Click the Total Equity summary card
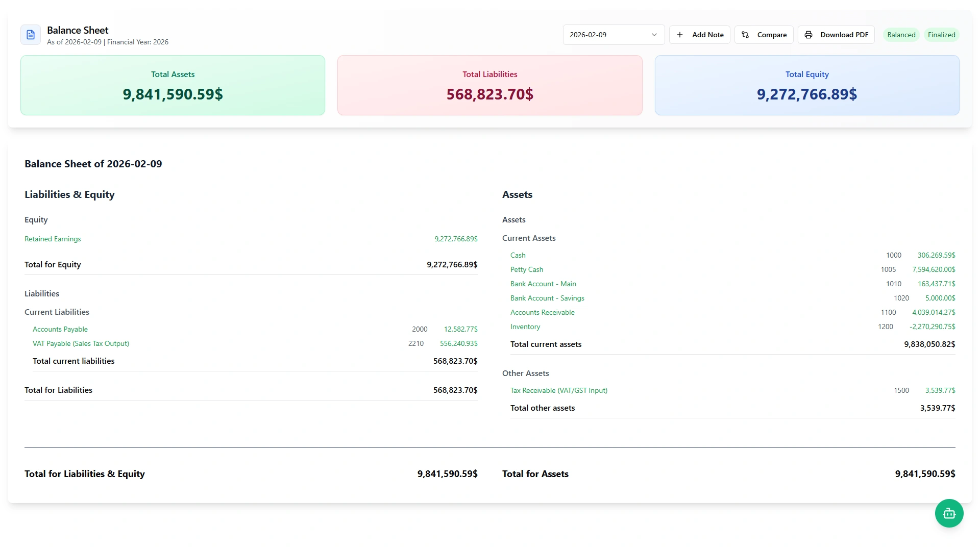Image resolution: width=980 pixels, height=551 pixels. click(x=807, y=85)
